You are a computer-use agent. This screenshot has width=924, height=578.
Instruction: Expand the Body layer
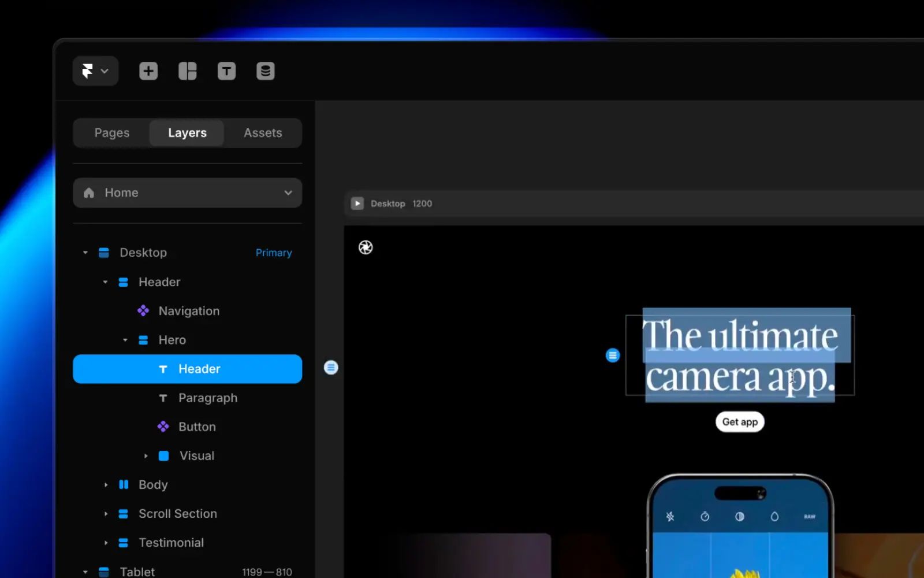[x=106, y=485]
